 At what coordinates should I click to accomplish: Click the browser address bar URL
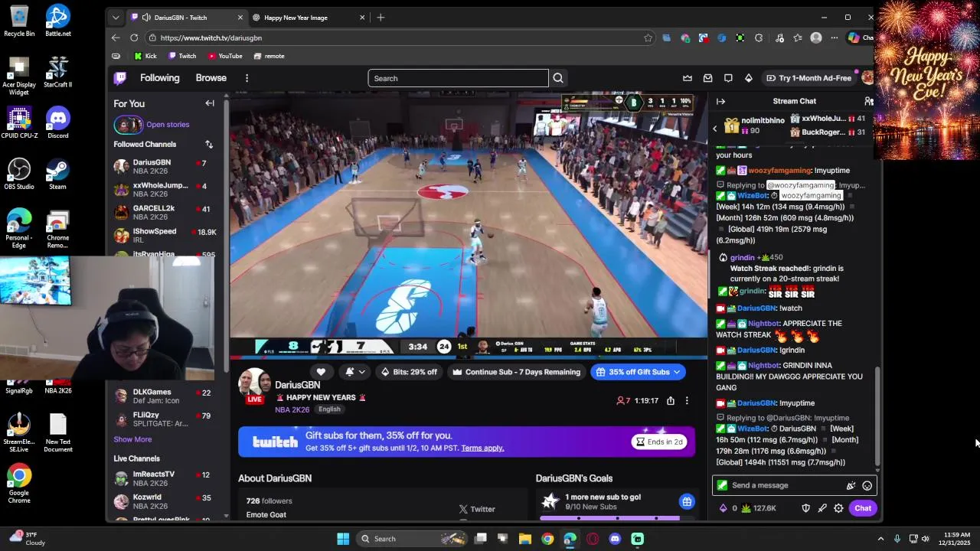211,37
